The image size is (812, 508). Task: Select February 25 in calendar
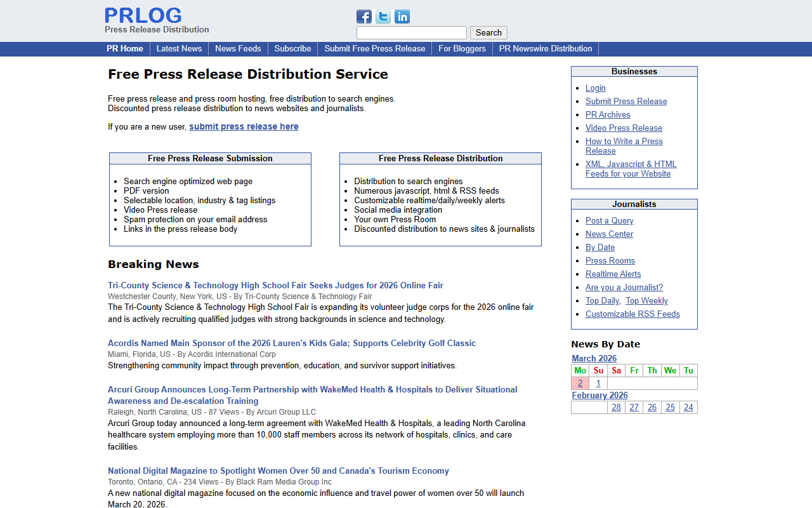pyautogui.click(x=671, y=407)
